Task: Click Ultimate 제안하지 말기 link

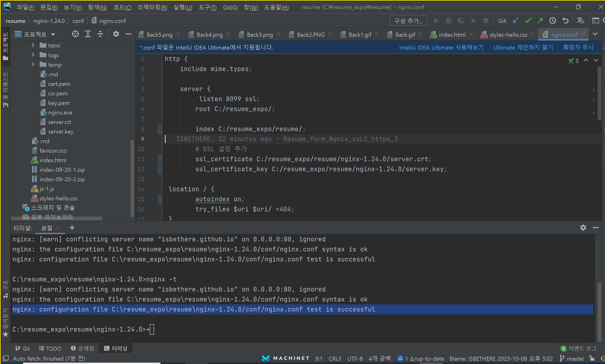Action: (523, 47)
